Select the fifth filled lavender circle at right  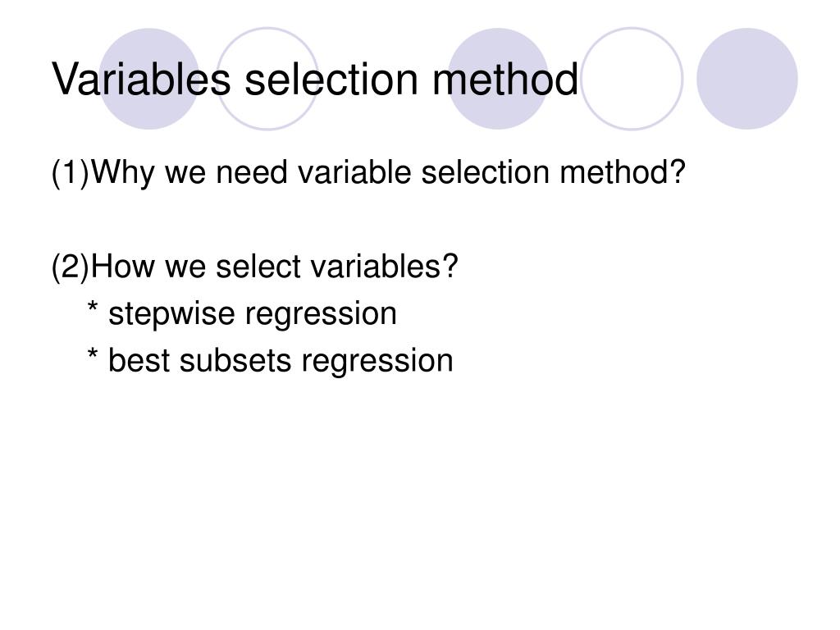click(x=747, y=79)
